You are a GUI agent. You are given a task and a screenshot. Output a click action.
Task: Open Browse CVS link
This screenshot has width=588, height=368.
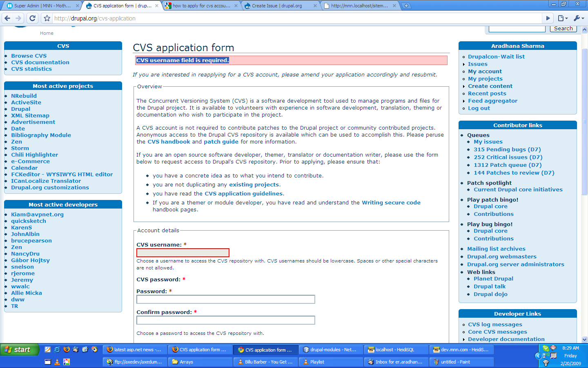(x=29, y=56)
